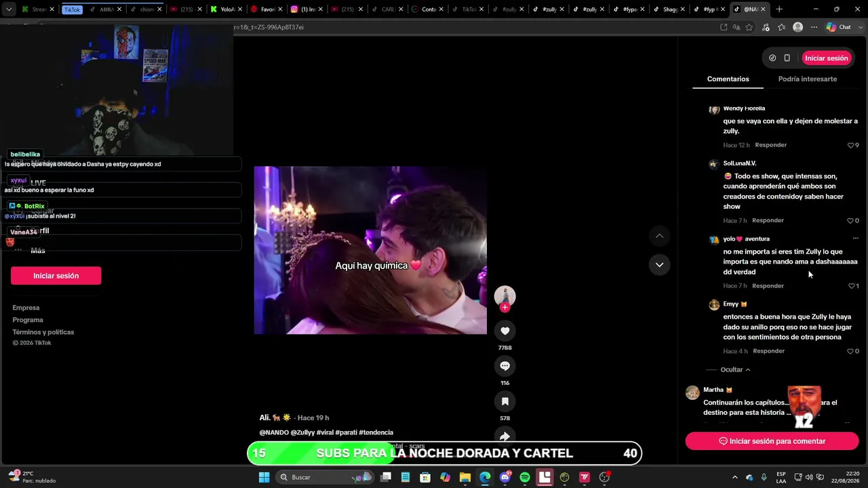868x488 pixels.
Task: Open a new browser tab
Action: (779, 9)
